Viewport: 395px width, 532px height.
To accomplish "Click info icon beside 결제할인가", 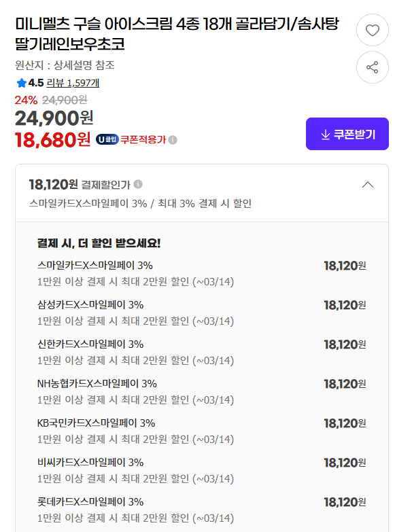I will [137, 184].
